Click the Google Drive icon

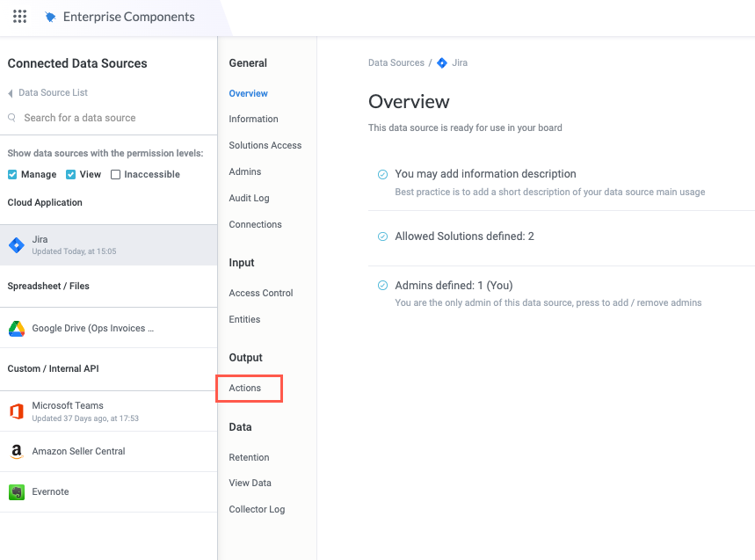point(16,329)
